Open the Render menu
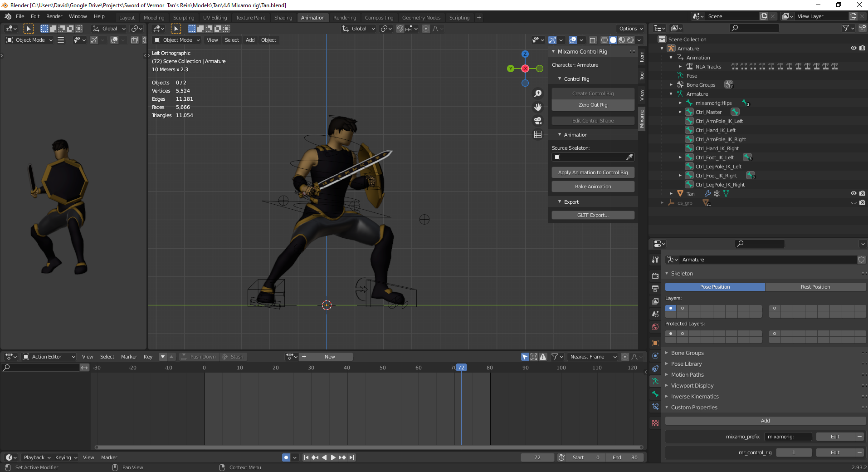This screenshot has height=472, width=868. pyautogui.click(x=54, y=16)
